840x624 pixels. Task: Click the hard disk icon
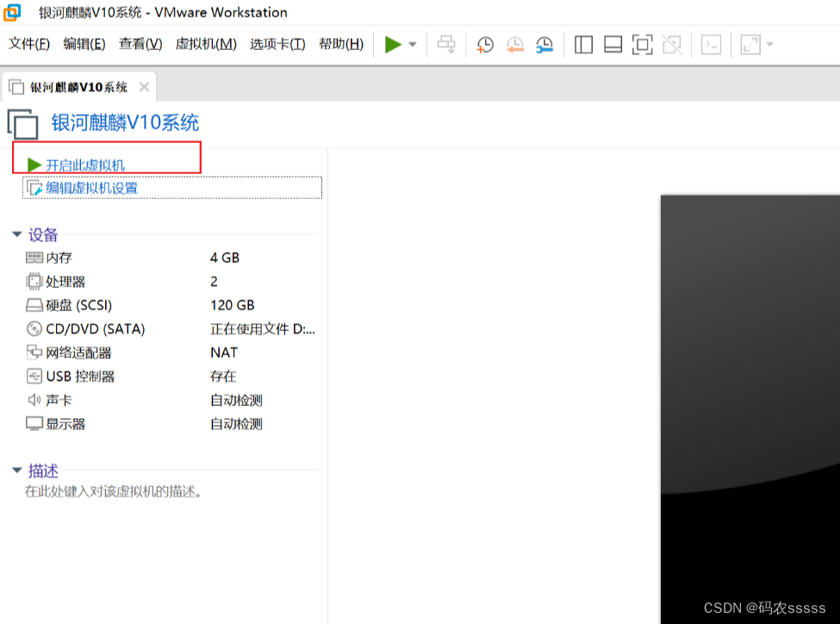click(34, 305)
